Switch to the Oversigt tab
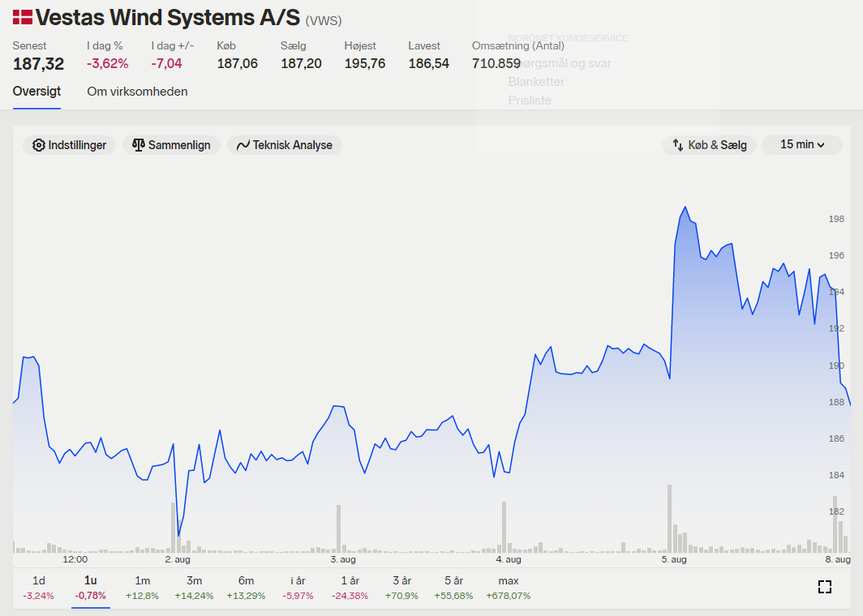Screen dimensions: 863x616 (36, 92)
